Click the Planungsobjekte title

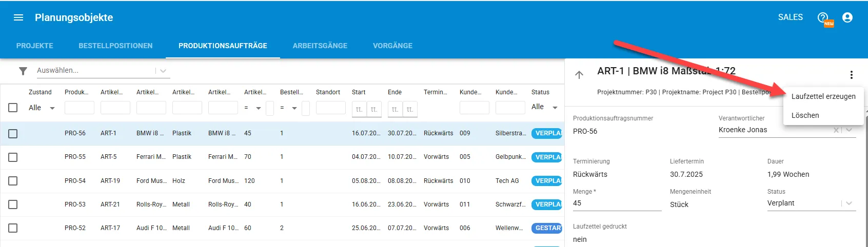[x=74, y=17]
